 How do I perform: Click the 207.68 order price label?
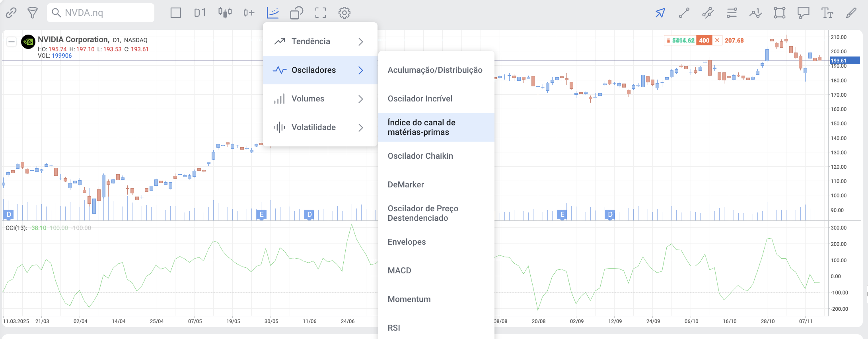click(734, 40)
